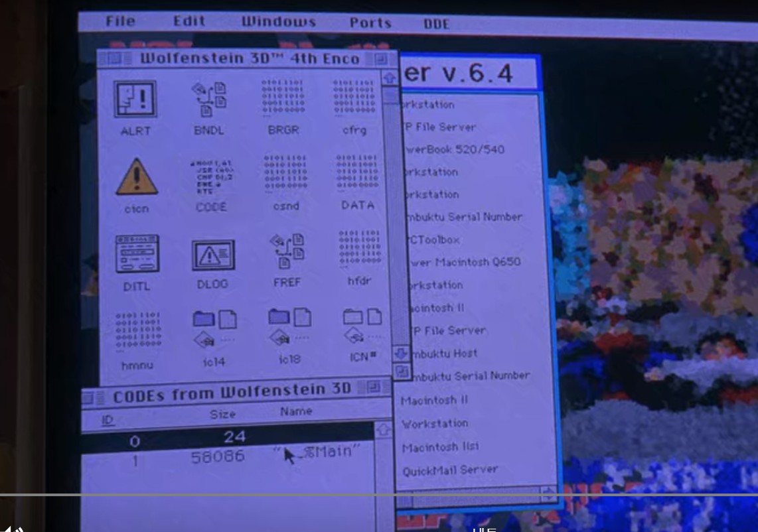Select the FREF file reference icon
Image resolution: width=758 pixels, height=532 pixels.
(x=287, y=251)
